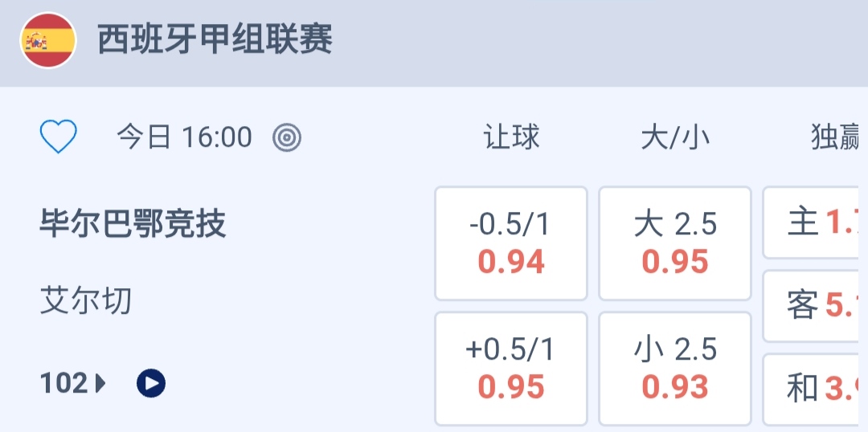Click the 今日 16:00 match time
This screenshot has height=432, width=868.
(184, 138)
